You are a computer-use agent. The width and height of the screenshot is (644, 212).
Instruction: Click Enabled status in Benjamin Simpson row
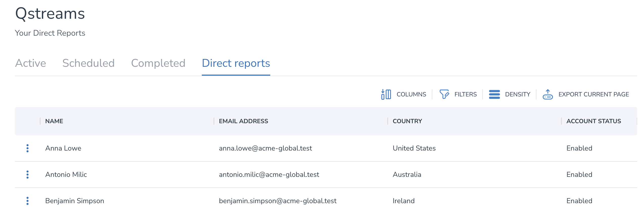tap(579, 201)
